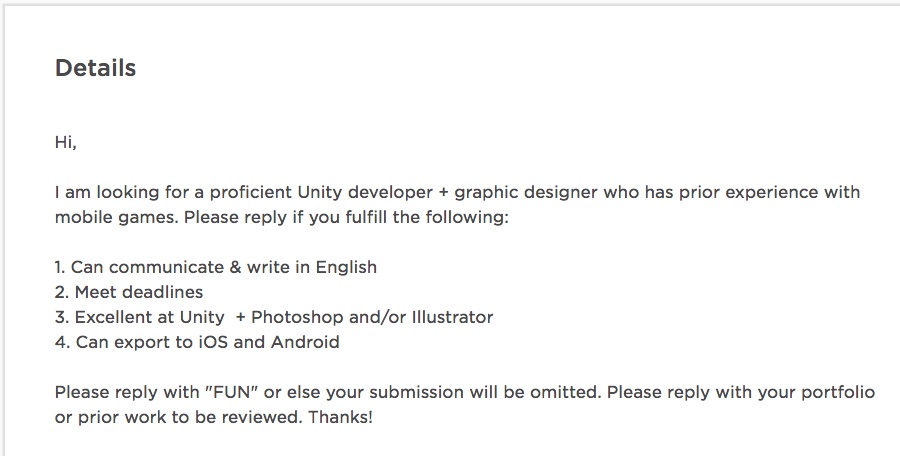Click requirement 1 about communicating in English
900x456 pixels.
pyautogui.click(x=216, y=267)
